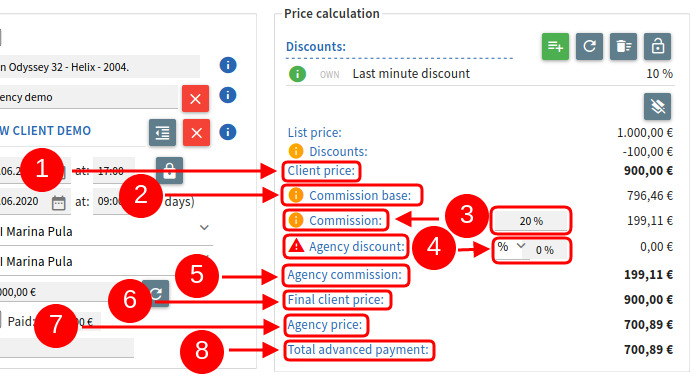Click the red warning icon by Agency discount
The width and height of the screenshot is (698, 377).
[x=296, y=246]
